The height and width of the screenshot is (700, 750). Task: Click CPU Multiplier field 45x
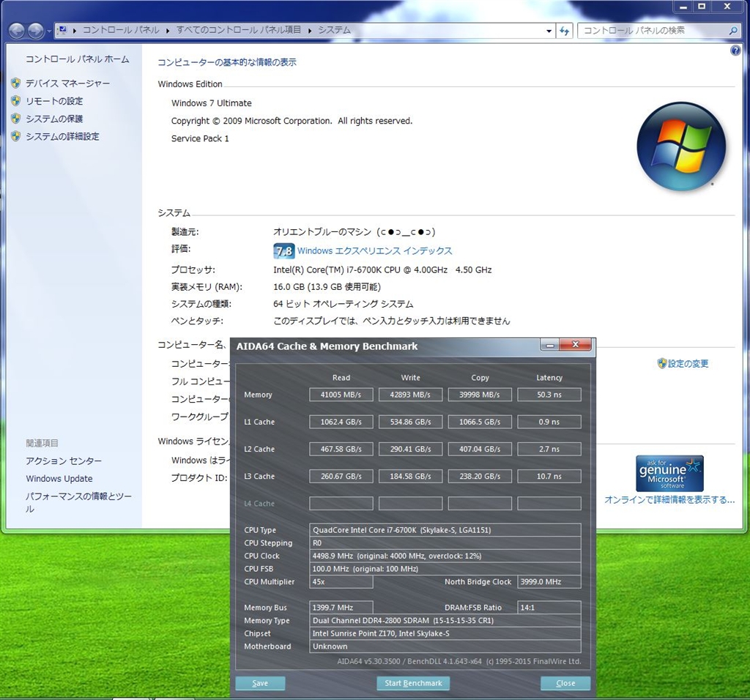[341, 582]
